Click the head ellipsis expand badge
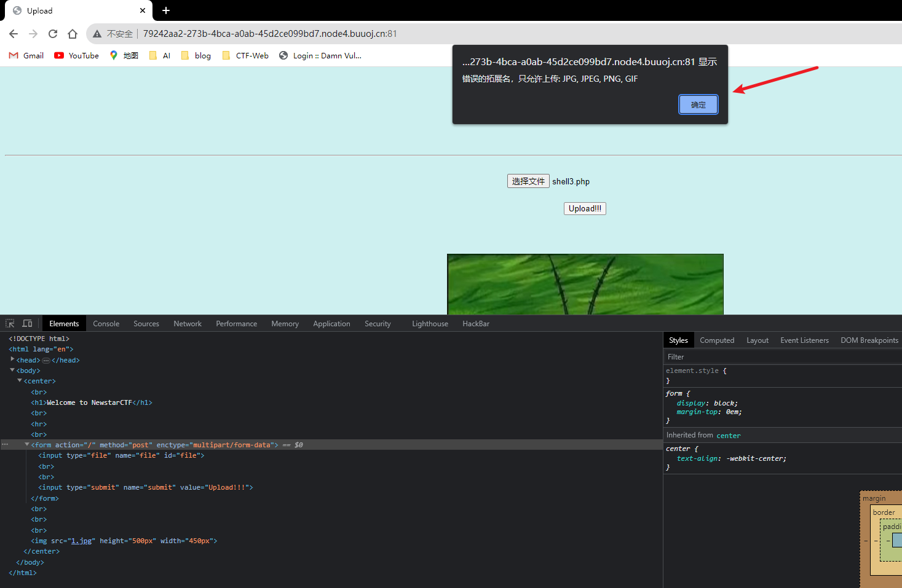Viewport: 902px width, 588px height. (x=46, y=361)
